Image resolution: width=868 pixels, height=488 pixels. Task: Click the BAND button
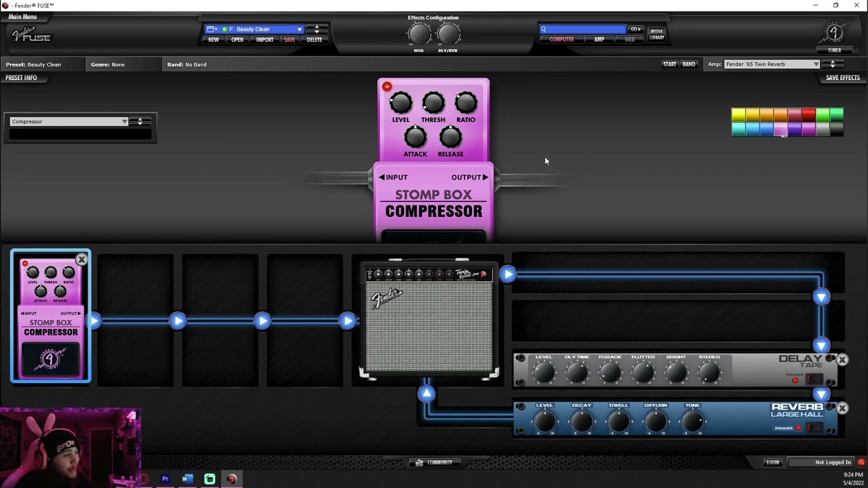[688, 64]
